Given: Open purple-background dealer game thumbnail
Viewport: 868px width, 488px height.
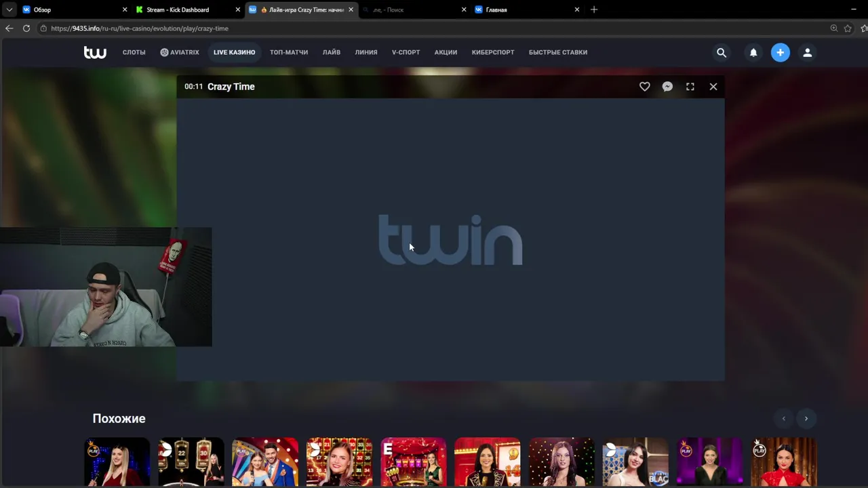Looking at the screenshot, I should point(709,462).
